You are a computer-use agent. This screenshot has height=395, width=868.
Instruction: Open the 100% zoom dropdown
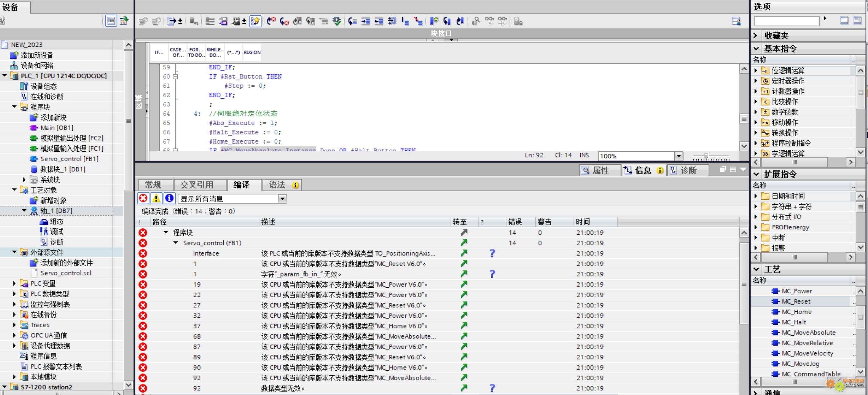pos(679,156)
